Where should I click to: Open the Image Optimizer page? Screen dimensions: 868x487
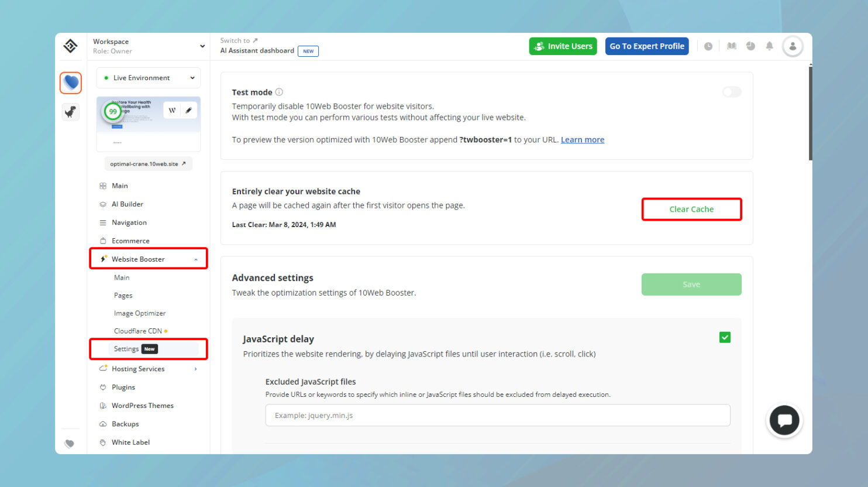(x=140, y=313)
